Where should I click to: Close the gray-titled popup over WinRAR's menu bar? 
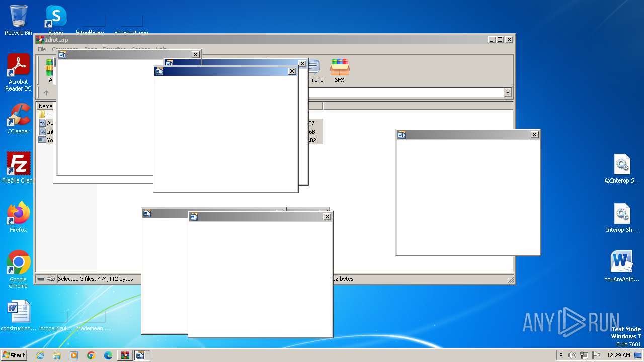196,54
